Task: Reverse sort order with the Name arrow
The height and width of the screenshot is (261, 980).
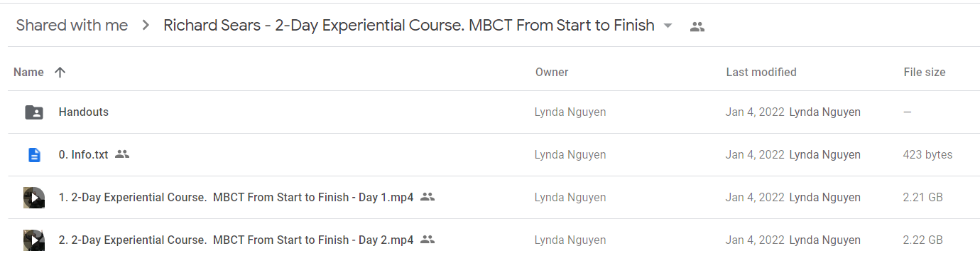Action: (x=60, y=72)
